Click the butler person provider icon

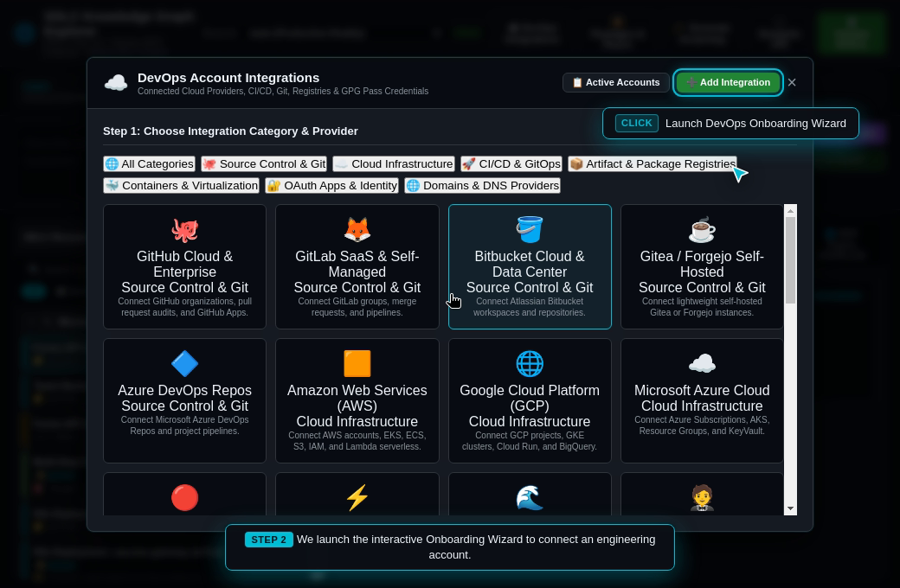[702, 498]
